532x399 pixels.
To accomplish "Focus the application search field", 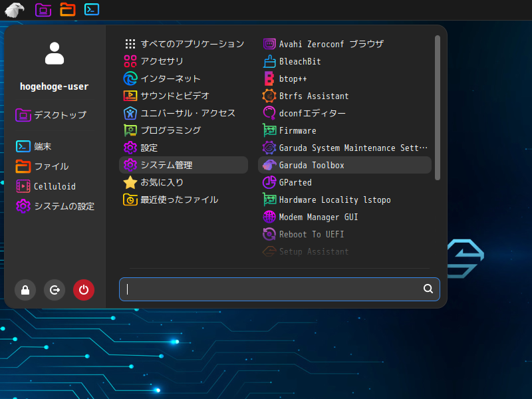I will coord(279,289).
